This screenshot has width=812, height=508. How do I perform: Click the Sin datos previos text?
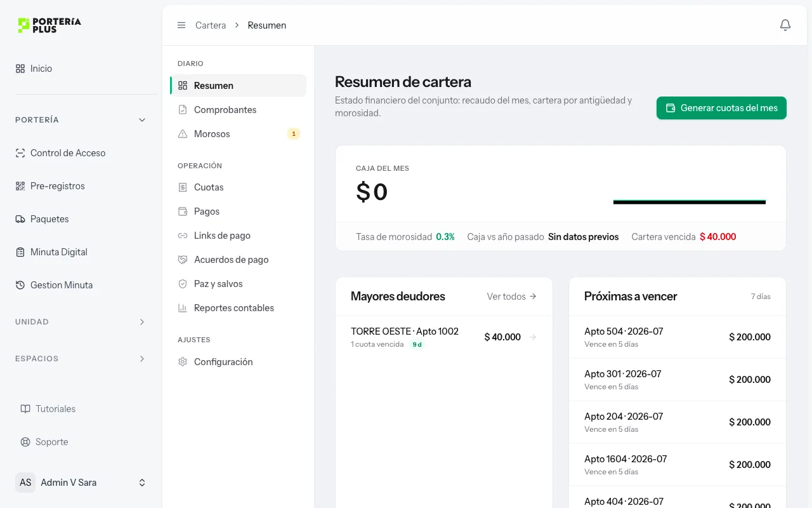coord(584,237)
